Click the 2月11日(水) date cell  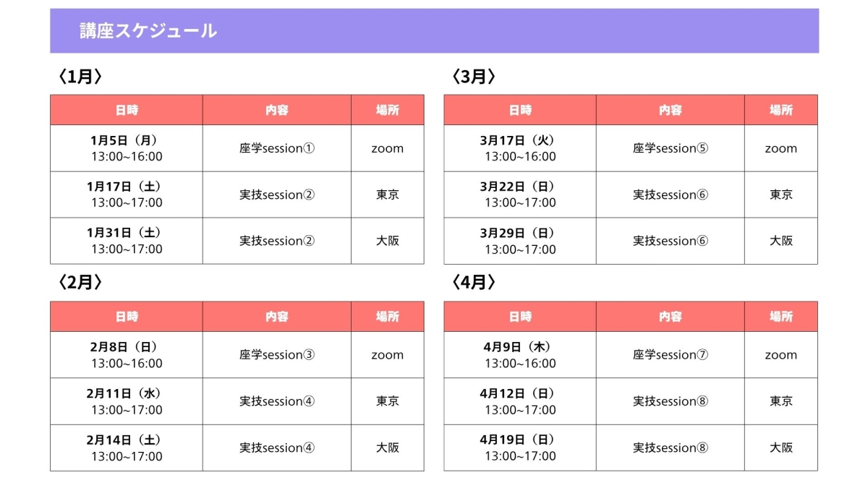tap(127, 401)
